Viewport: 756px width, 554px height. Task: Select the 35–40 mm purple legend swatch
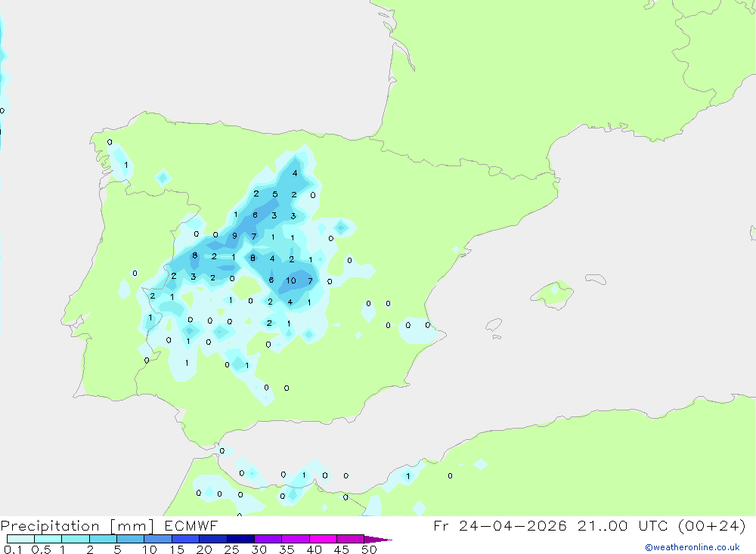point(295,539)
